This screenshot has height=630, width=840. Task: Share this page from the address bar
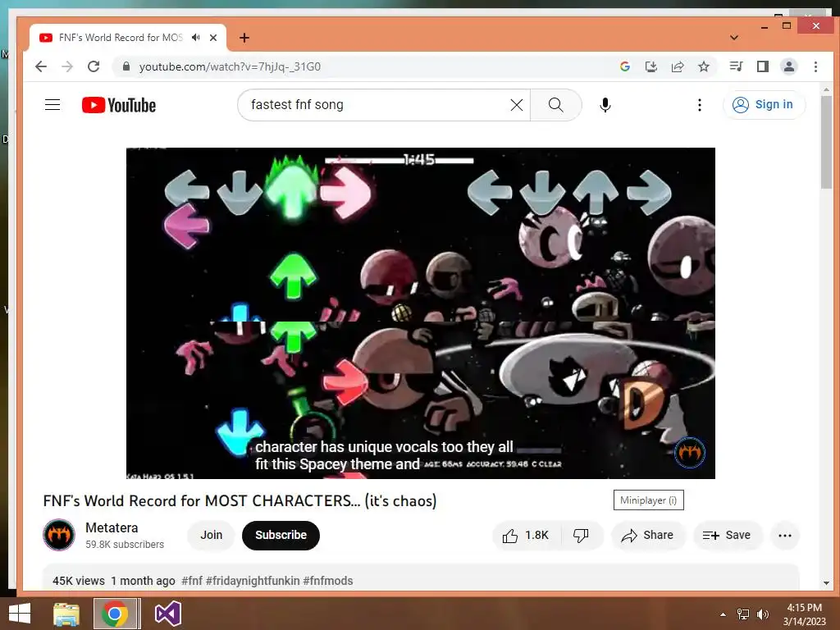click(x=677, y=66)
